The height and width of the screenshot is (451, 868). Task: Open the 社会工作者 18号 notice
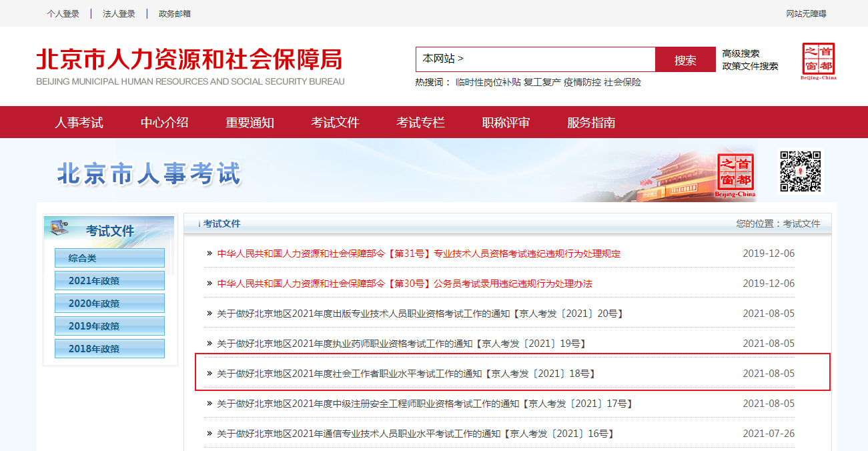click(406, 374)
